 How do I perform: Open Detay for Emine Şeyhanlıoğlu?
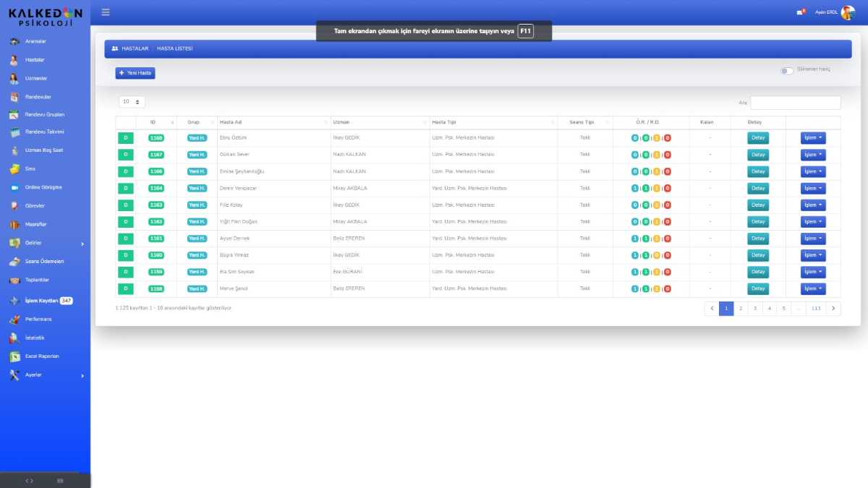(758, 171)
